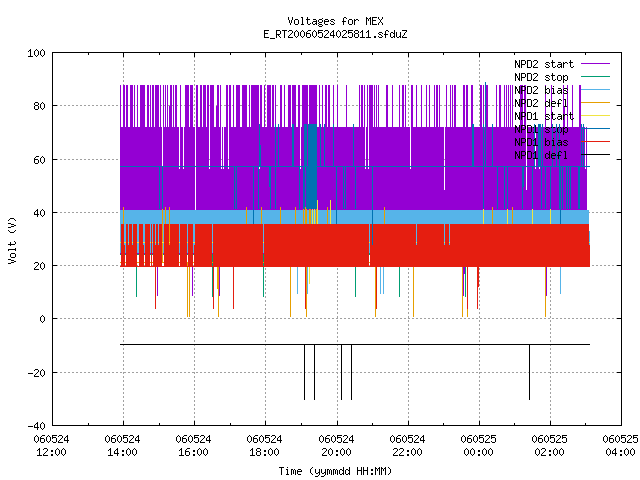Click the y-axis tick label '-20'
640x480 pixels.
(x=36, y=373)
